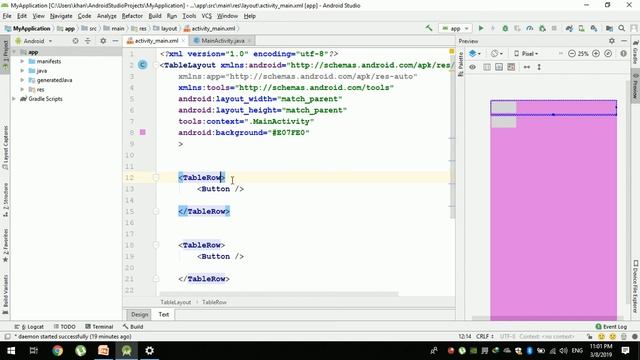
Task: Open the Logcat tool window
Action: 29,327
